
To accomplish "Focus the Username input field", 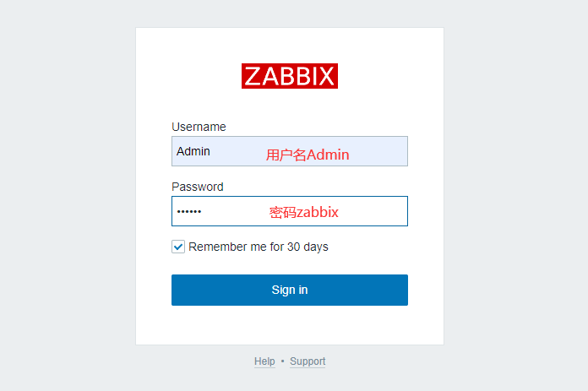I will click(x=290, y=151).
